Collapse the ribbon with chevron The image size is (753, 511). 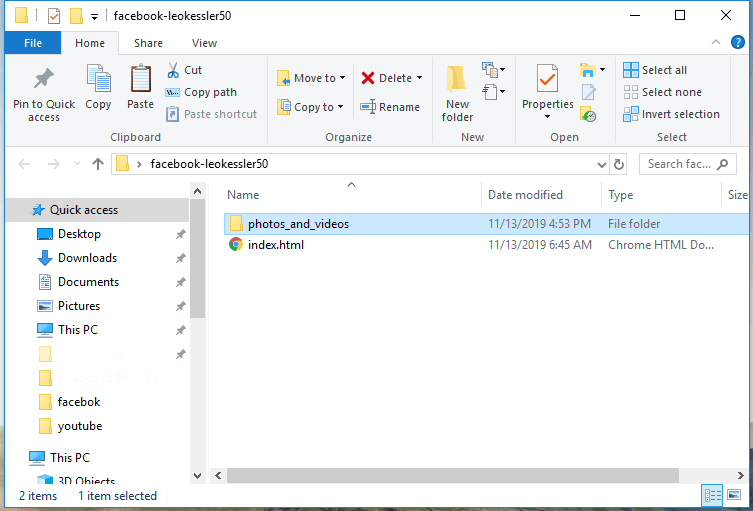tap(716, 42)
